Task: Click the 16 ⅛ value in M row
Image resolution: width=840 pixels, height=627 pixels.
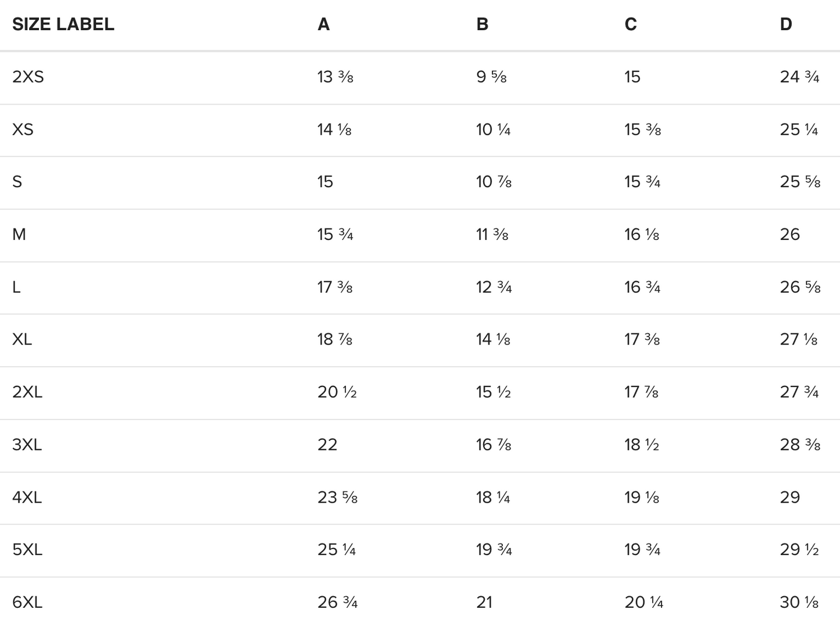Action: click(x=642, y=234)
